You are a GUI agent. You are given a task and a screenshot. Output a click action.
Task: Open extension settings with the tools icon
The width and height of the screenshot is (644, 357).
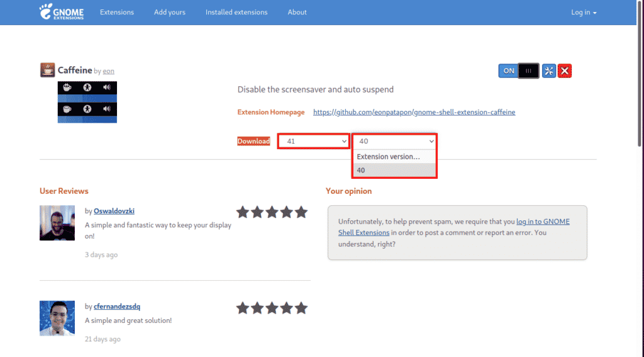pos(549,71)
